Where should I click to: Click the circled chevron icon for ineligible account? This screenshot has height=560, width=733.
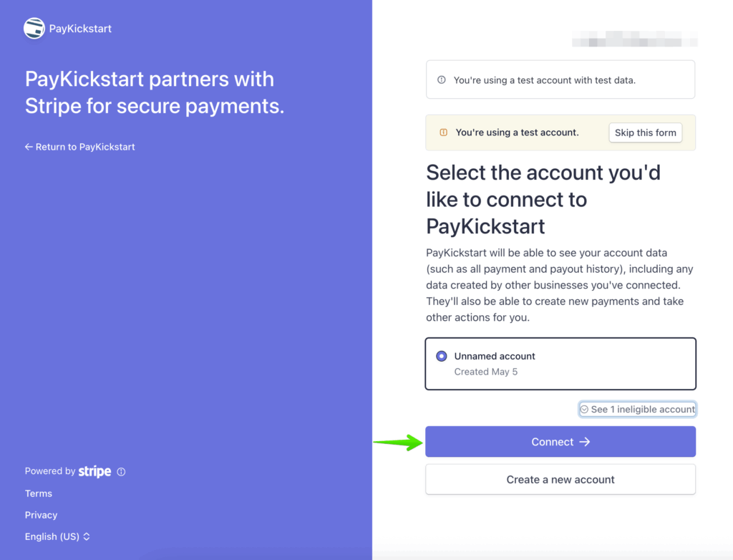[585, 410]
